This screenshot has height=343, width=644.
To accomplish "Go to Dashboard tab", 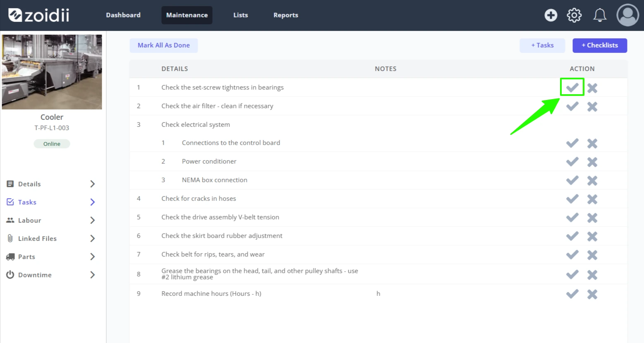I will point(123,15).
